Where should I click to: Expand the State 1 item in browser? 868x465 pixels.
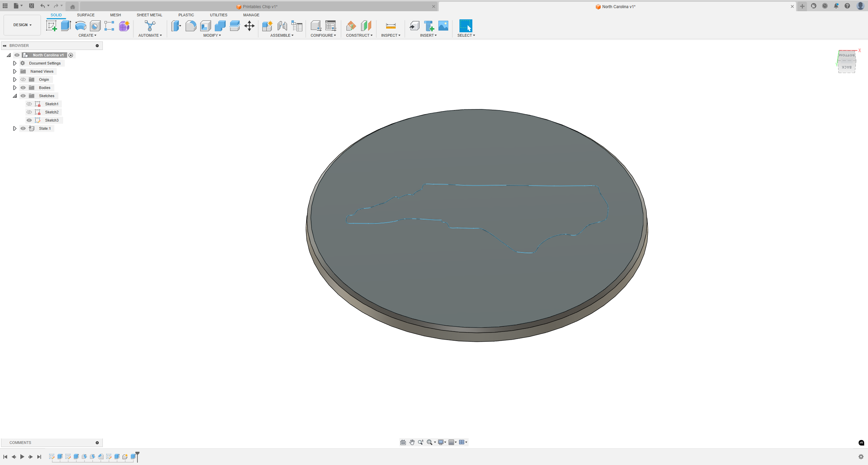click(x=14, y=128)
